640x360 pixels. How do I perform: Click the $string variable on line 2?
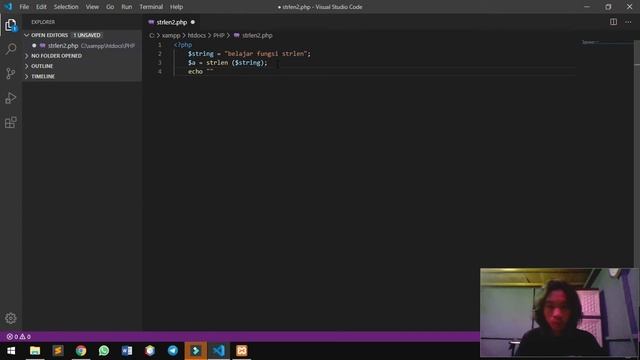(x=200, y=53)
